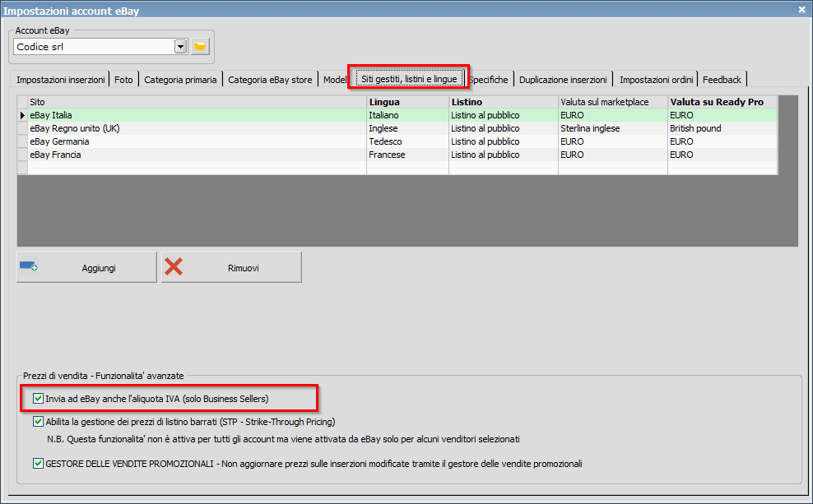Click the 'Valuta sul marketplace' column header
Image resolution: width=813 pixels, height=504 pixels.
click(613, 102)
